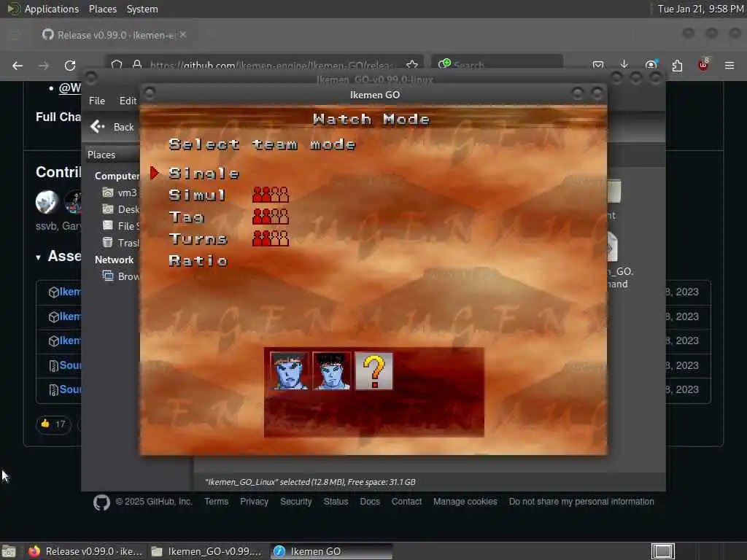Bookmark page with star icon
The width and height of the screenshot is (747, 560).
pos(412,65)
